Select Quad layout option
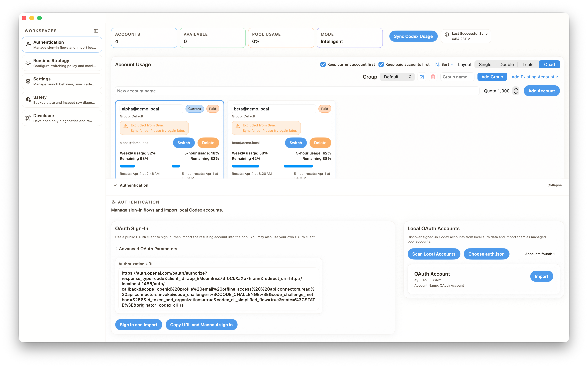Image resolution: width=588 pixels, height=367 pixels. coord(549,64)
